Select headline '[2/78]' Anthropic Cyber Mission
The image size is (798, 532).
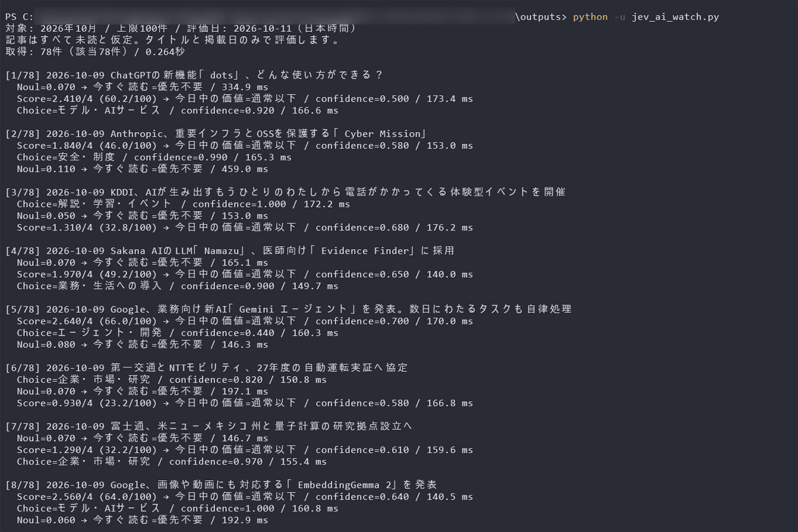[x=216, y=134]
